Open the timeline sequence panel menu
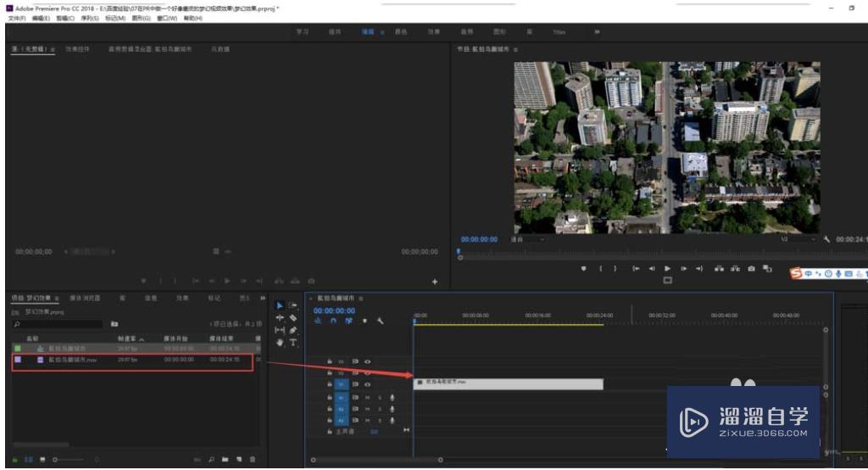Image resolution: width=868 pixels, height=470 pixels. (x=361, y=298)
